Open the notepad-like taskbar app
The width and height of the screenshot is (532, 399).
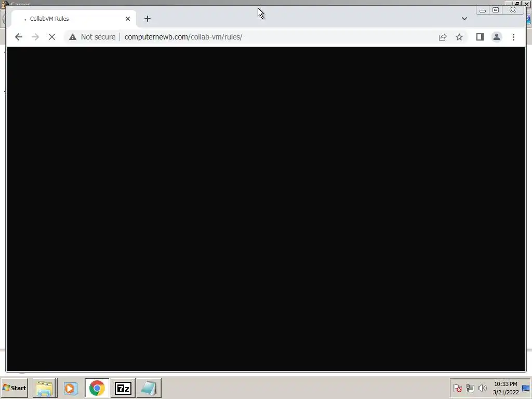(x=149, y=388)
